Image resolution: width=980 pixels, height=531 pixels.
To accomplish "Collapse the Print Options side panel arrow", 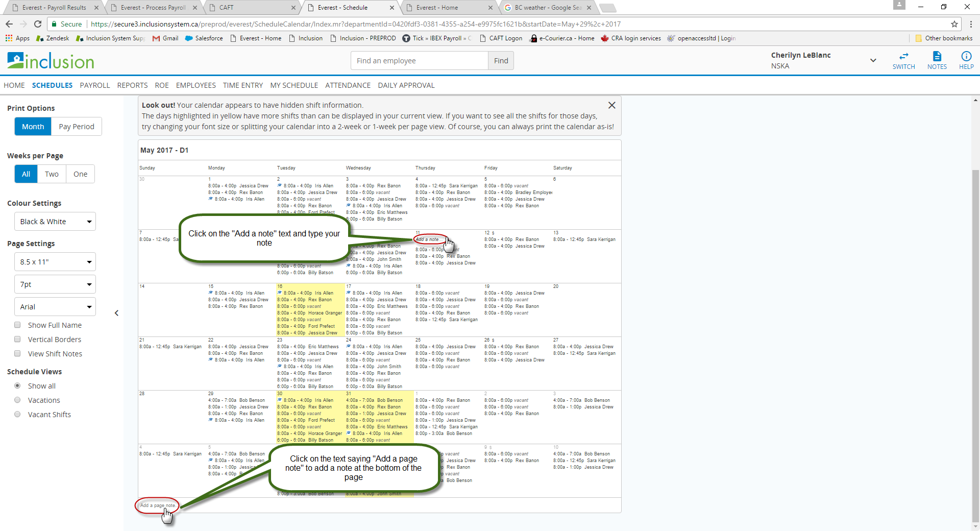I will [x=116, y=313].
